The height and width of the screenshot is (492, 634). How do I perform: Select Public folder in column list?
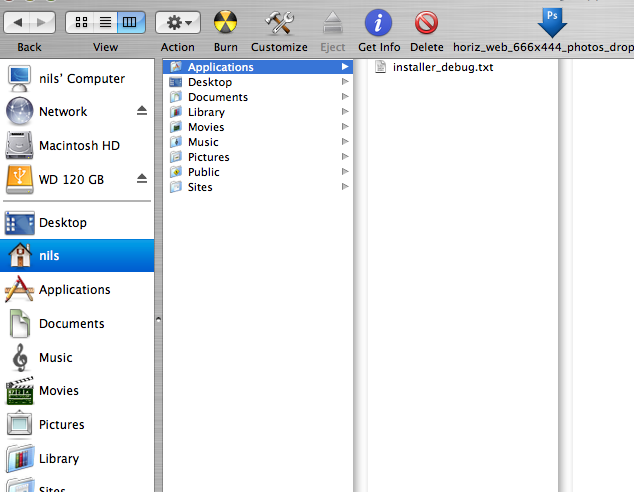coord(258,172)
